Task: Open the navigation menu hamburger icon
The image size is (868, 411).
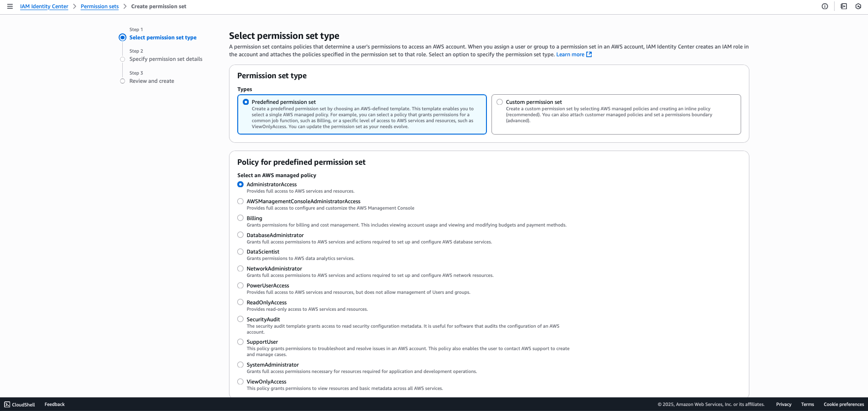Action: [x=10, y=6]
